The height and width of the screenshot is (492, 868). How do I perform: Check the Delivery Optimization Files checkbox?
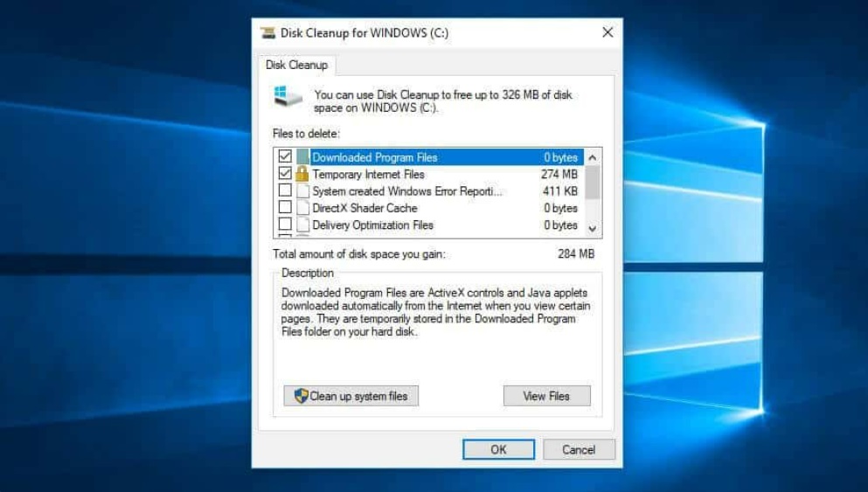click(285, 224)
